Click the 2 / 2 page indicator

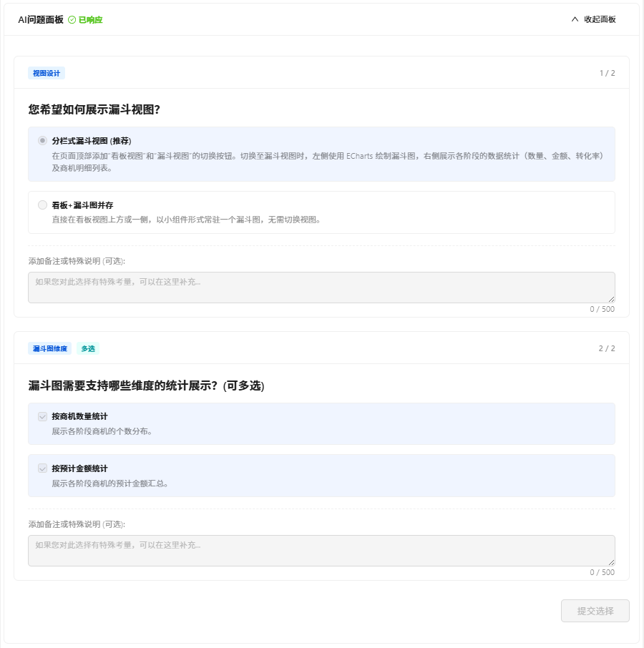point(607,349)
